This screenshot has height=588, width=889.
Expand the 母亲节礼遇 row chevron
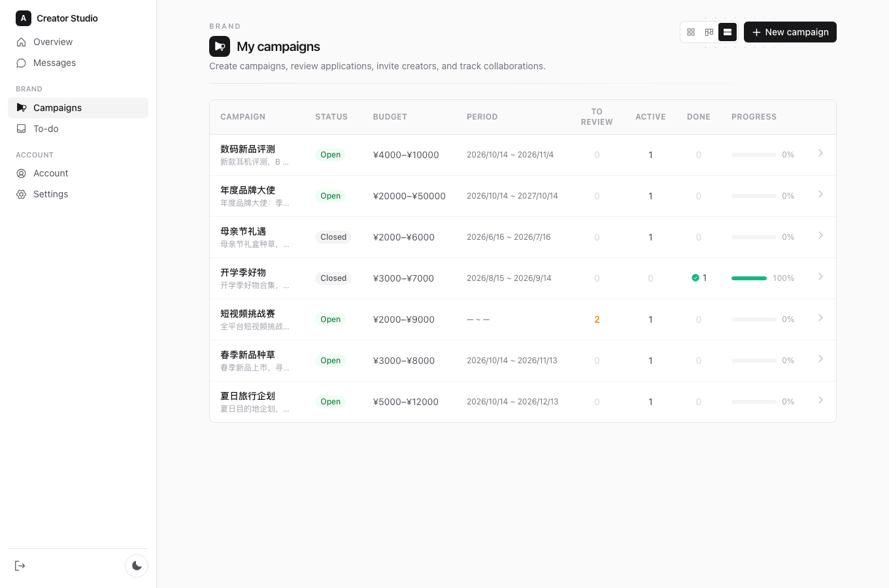(x=820, y=235)
